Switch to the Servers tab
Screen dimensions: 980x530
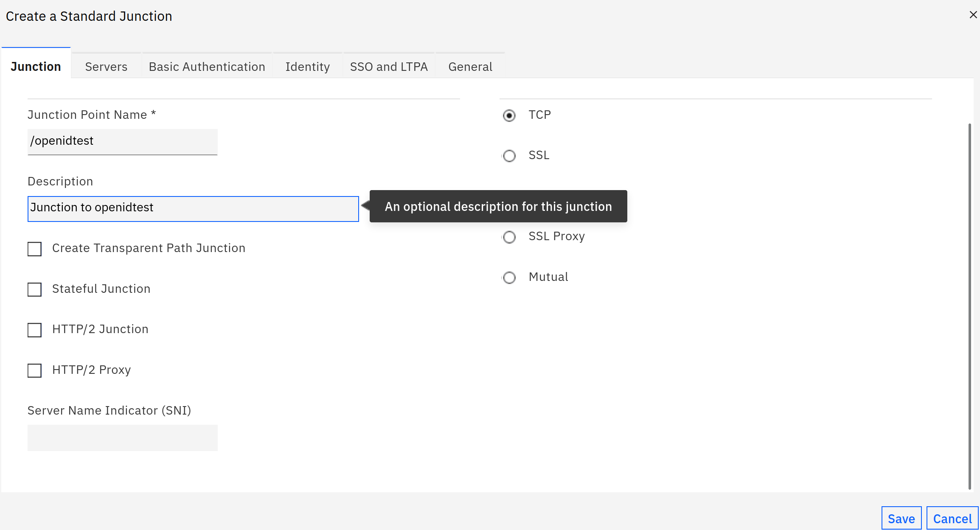tap(106, 67)
